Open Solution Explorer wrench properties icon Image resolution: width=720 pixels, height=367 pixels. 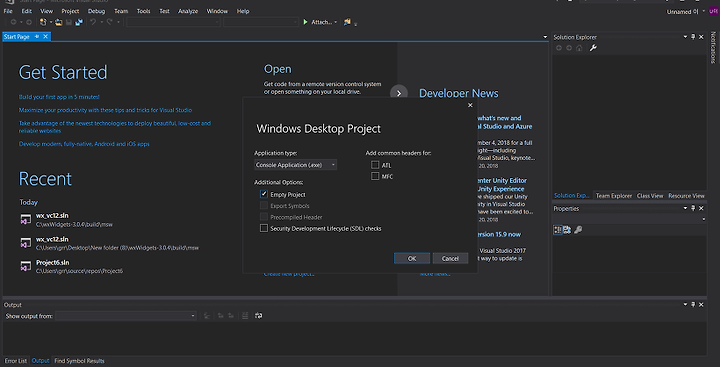point(593,48)
